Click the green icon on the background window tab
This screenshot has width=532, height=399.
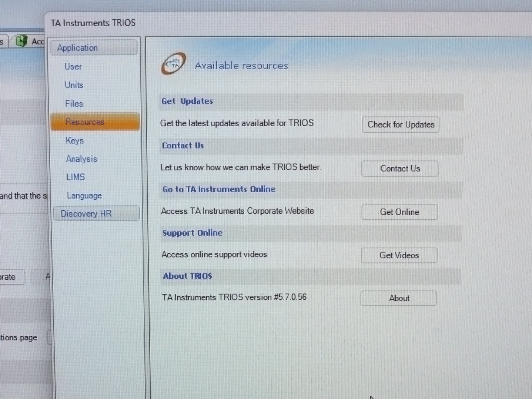[21, 40]
